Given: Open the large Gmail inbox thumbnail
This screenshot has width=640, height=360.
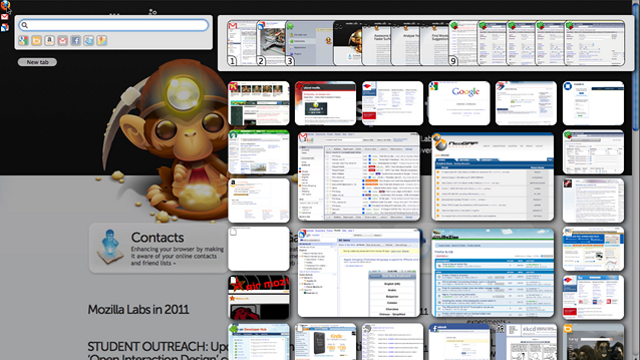Looking at the screenshot, I should pyautogui.click(x=359, y=176).
